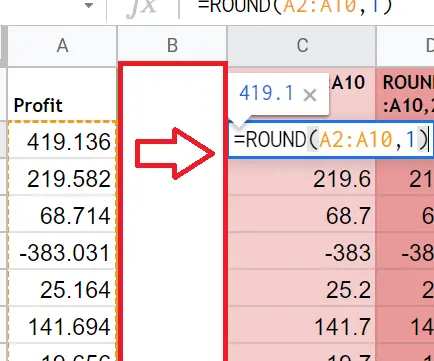Select the Profit header cell
434x361 pixels.
point(62,94)
